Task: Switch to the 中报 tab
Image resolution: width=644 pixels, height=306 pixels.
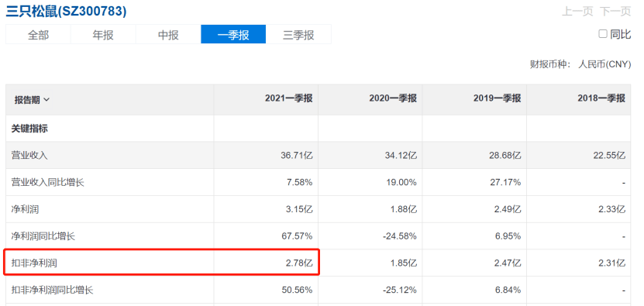Action: [168, 34]
